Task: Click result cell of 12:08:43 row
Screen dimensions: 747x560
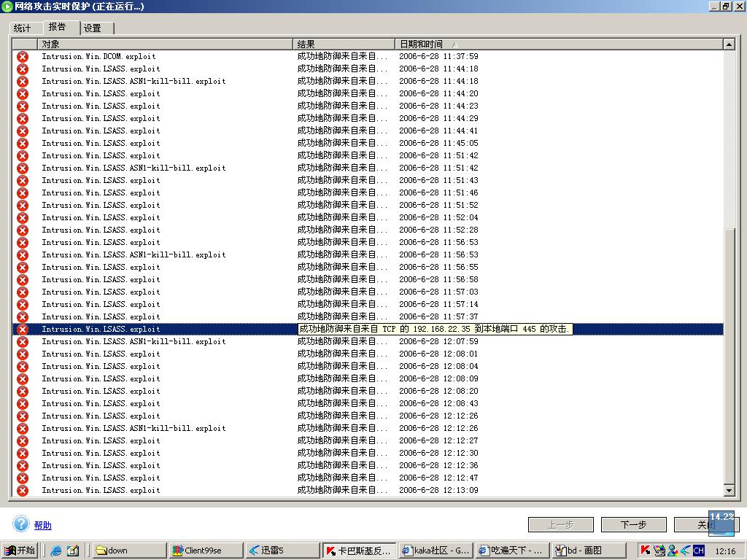Action: coord(343,403)
